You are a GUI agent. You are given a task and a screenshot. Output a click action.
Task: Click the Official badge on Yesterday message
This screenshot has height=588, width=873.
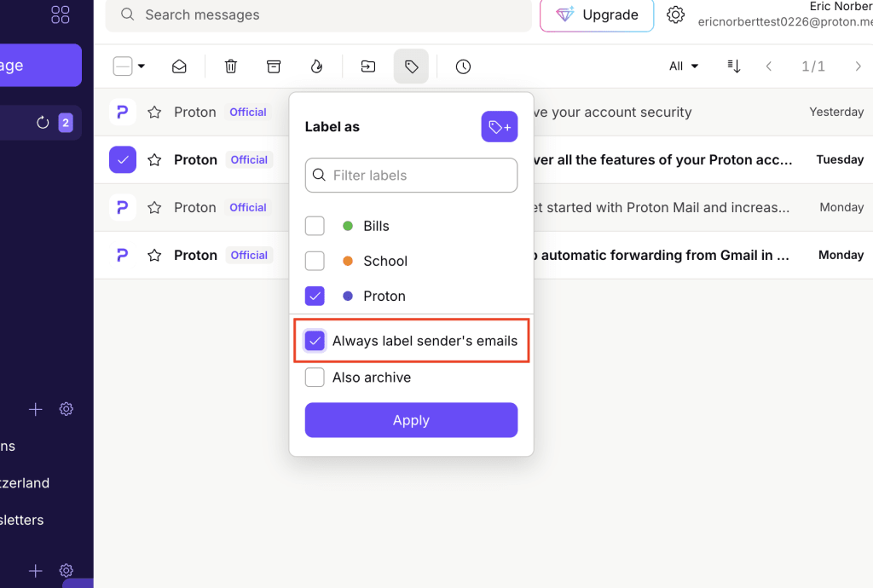click(x=248, y=112)
